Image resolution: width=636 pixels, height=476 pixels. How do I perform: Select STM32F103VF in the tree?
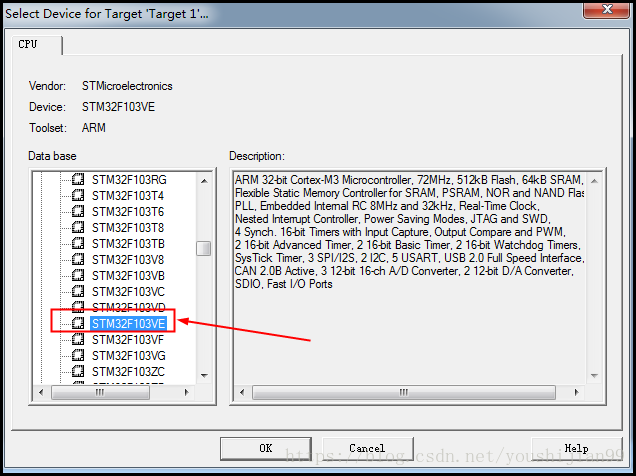128,340
